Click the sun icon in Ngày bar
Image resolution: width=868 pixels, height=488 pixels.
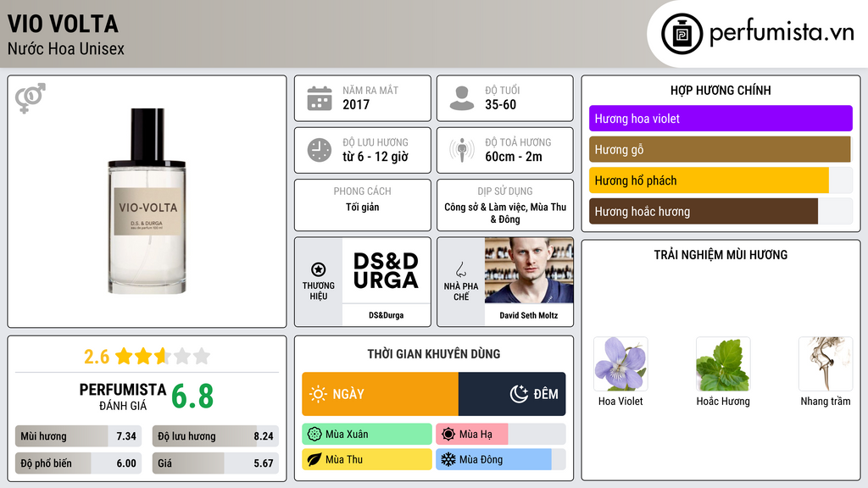(x=319, y=394)
